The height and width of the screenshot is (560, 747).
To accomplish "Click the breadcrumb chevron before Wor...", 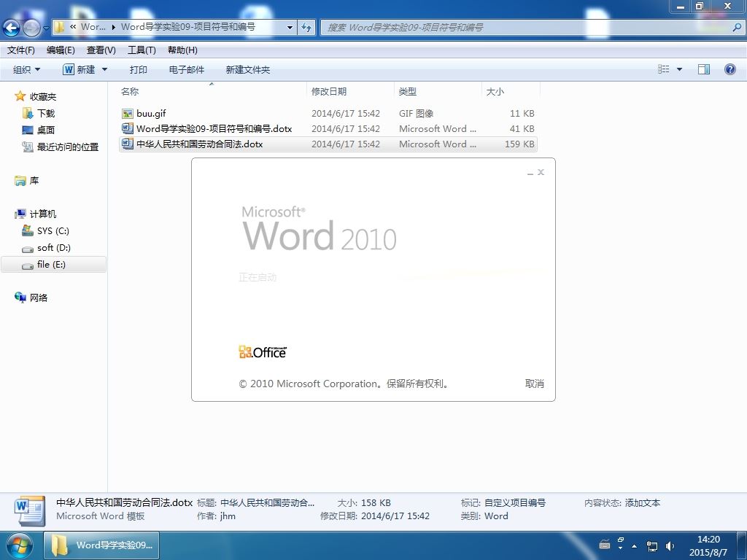I will coord(73,27).
